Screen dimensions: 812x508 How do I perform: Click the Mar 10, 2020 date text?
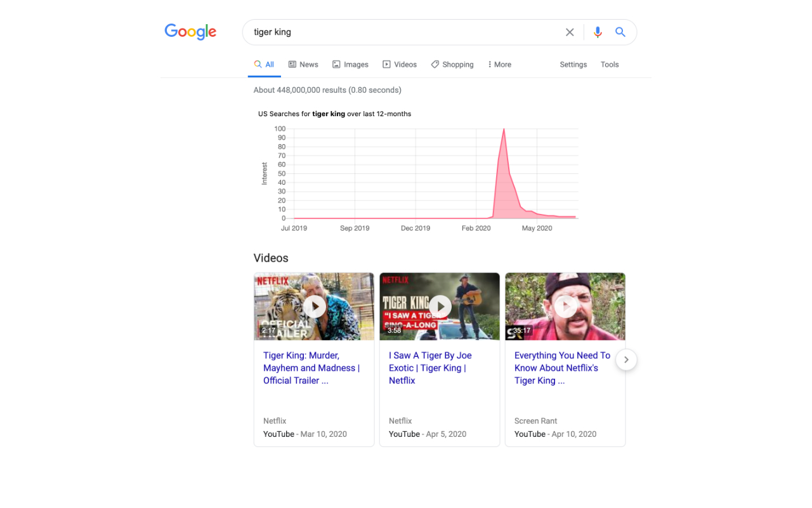[324, 434]
